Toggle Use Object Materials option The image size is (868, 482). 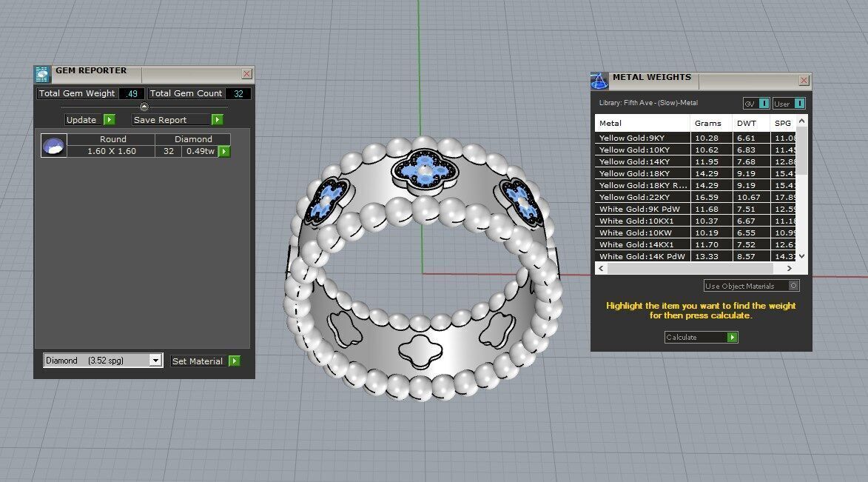(793, 285)
